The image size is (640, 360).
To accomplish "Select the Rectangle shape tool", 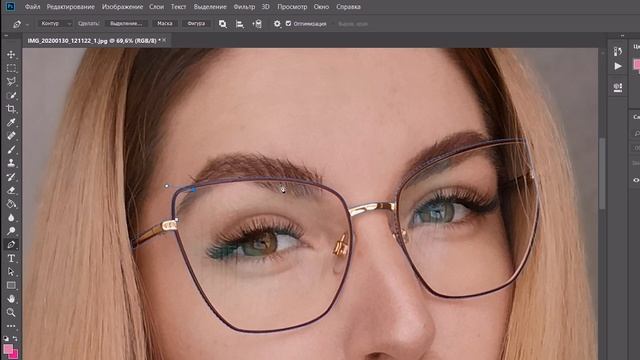I will click(x=11, y=285).
